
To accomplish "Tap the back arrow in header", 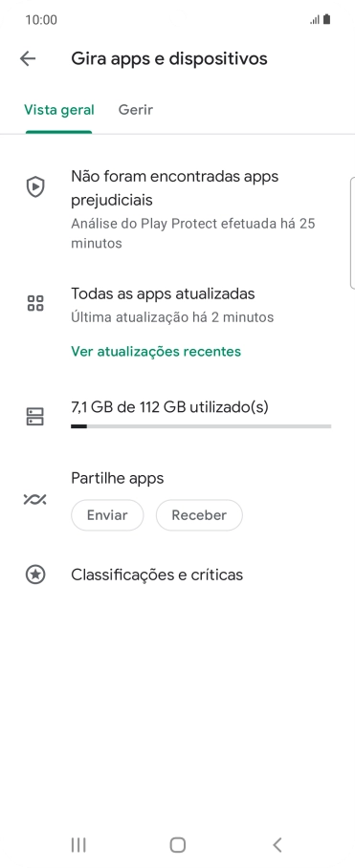I will click(x=28, y=58).
